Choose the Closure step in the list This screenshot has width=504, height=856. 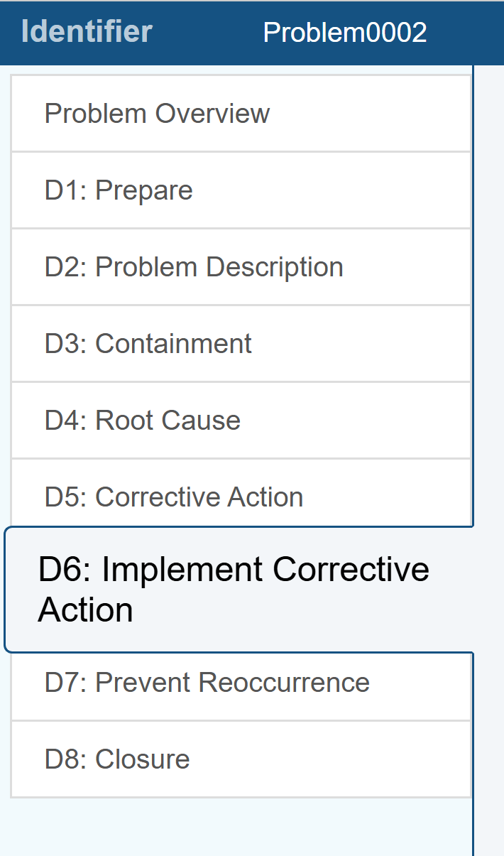pyautogui.click(x=117, y=759)
